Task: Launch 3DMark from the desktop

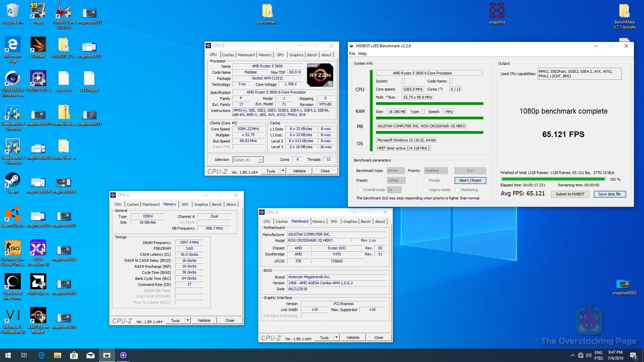Action: coord(37,44)
